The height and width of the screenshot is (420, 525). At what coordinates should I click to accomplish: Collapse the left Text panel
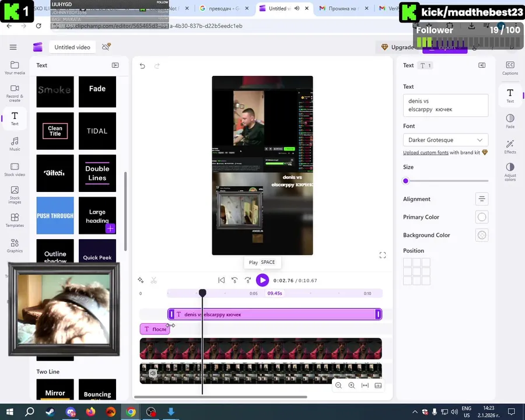coord(115,65)
